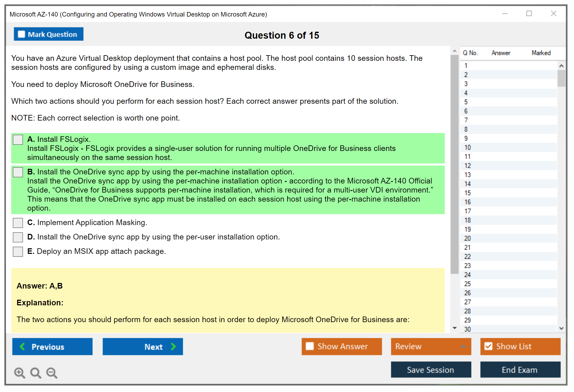Screen dimensions: 574x392
Task: Click the green left arrow on Previous
Action: [x=22, y=347]
